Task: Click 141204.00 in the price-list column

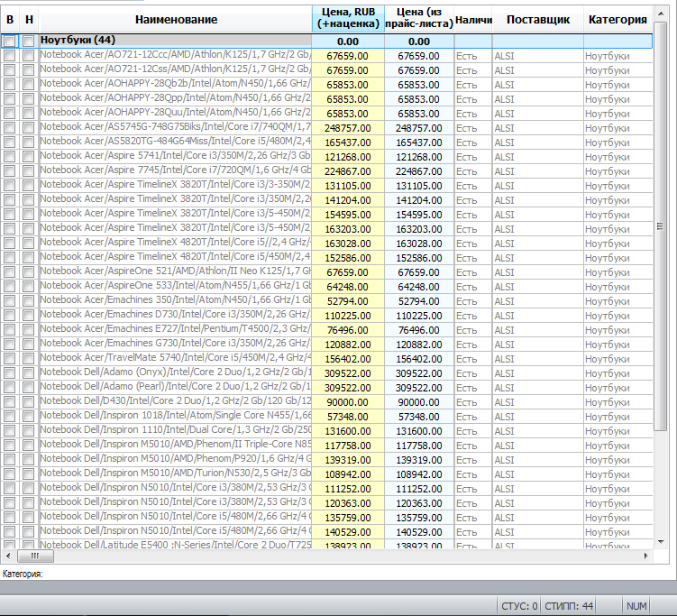Action: [419, 200]
